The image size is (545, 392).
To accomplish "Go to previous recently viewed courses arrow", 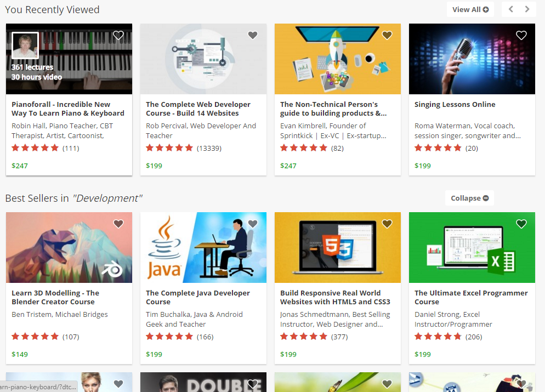I will tap(511, 9).
